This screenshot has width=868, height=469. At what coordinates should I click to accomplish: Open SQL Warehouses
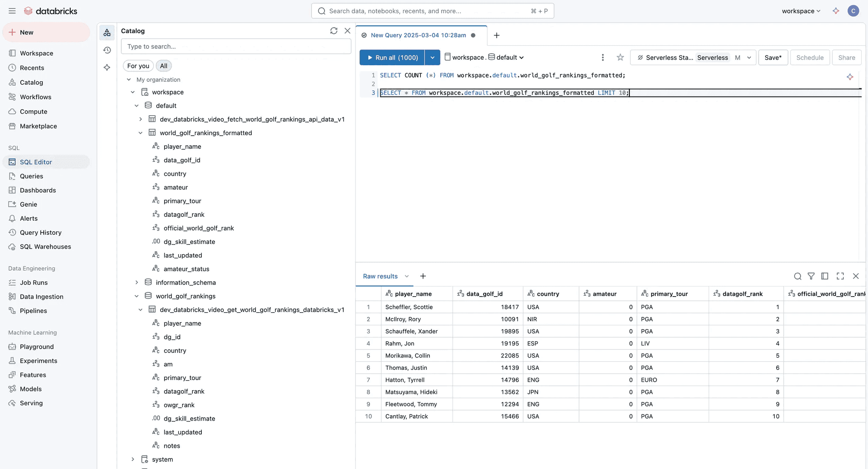tap(45, 247)
